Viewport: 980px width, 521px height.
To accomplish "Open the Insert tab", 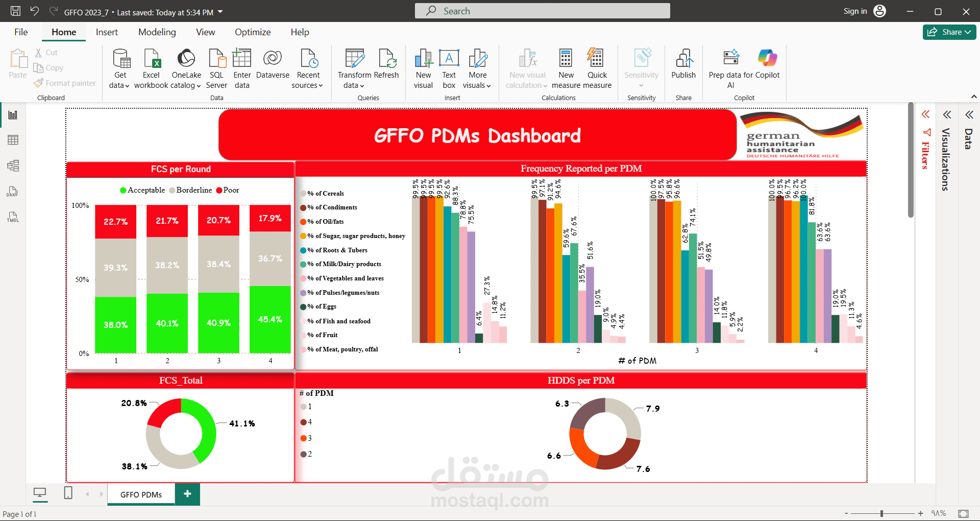I will 107,32.
